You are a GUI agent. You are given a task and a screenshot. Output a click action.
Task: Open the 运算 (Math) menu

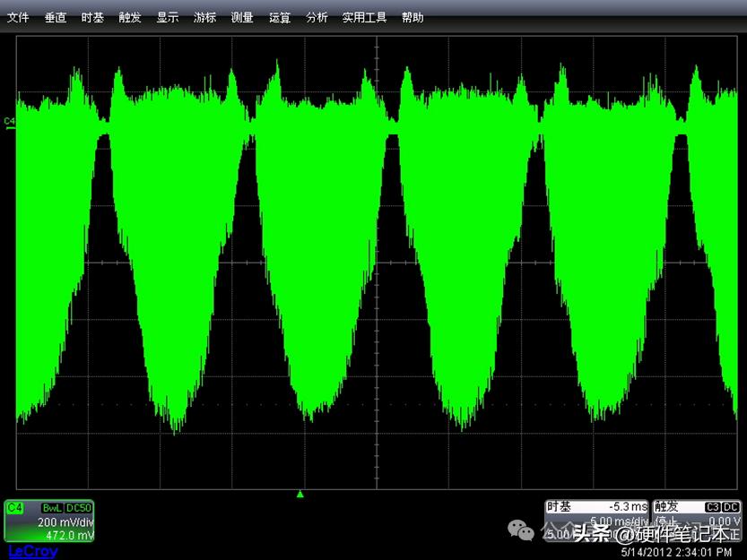click(280, 17)
